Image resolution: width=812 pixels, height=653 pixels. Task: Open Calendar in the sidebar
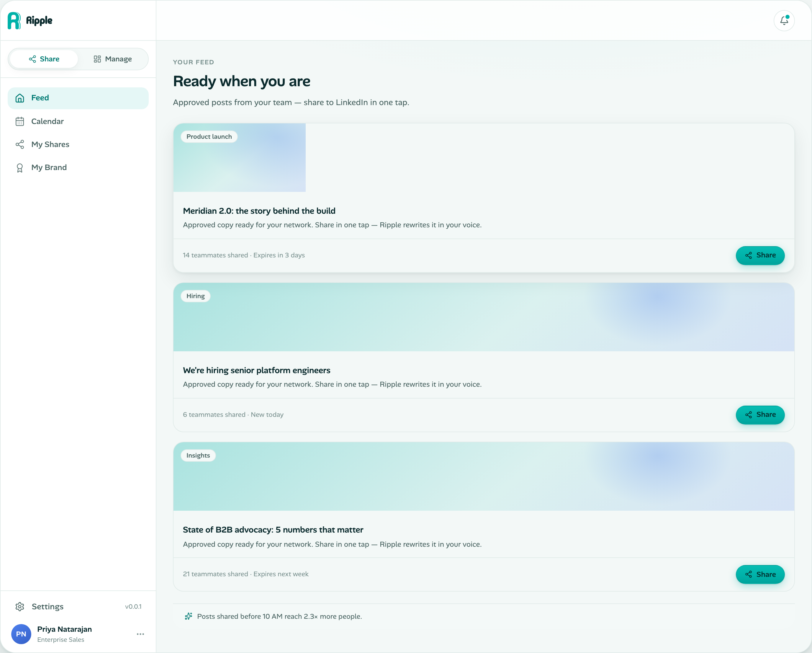[x=78, y=121]
